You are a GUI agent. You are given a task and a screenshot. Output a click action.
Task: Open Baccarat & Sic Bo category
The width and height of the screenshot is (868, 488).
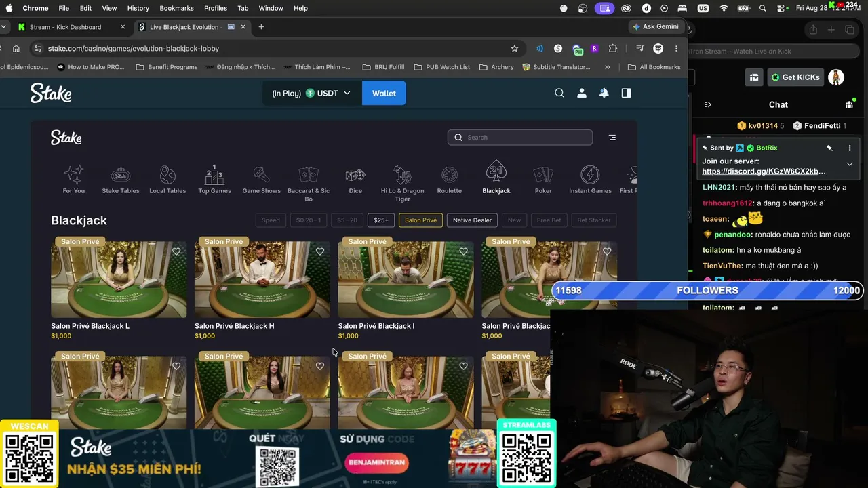click(x=309, y=184)
